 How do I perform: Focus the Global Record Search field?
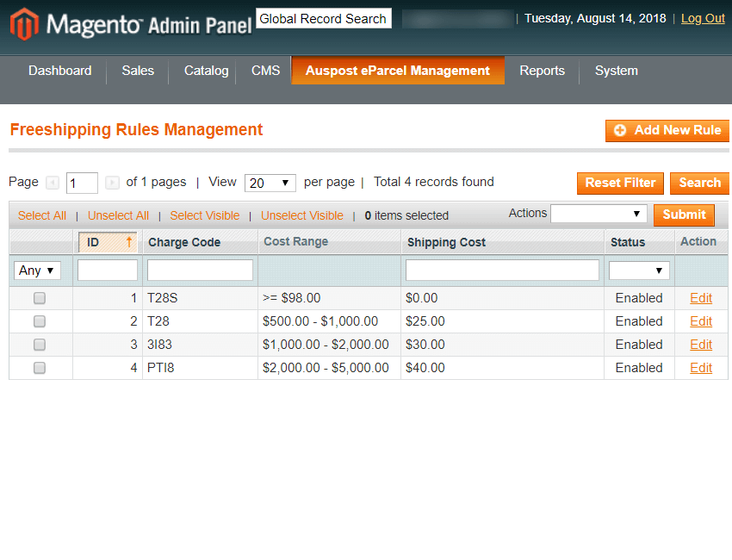point(324,18)
